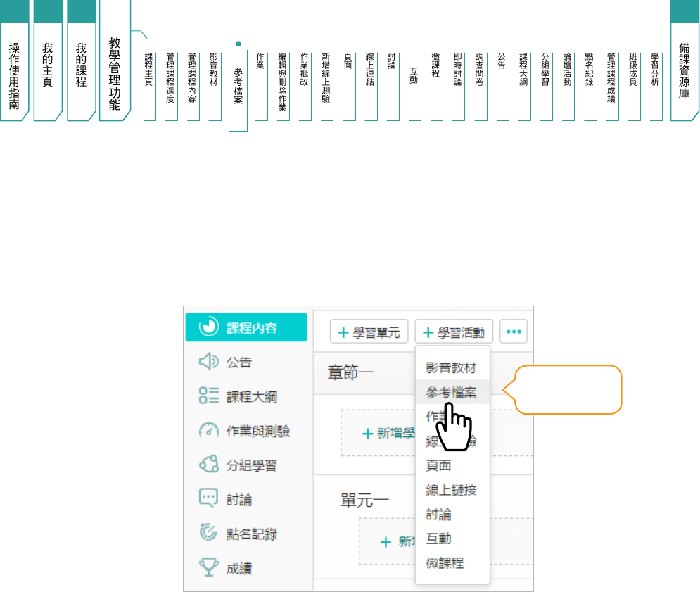
Task: Select the 討論 sub-tab in top navigation
Action: click(392, 87)
